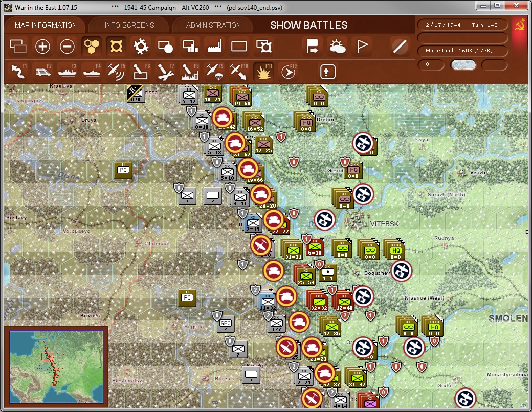Select the PC counter near Disna

[x=123, y=170]
